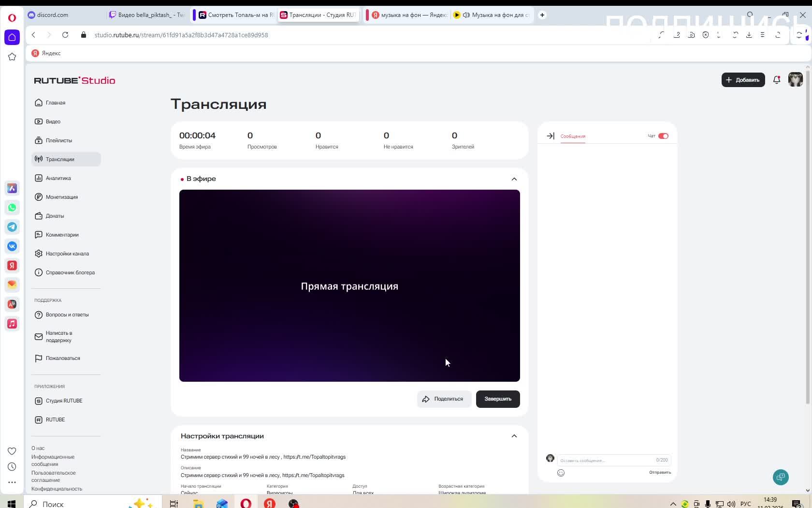Collapse Настройки трансляции section
This screenshot has height=508, width=812.
tap(514, 436)
